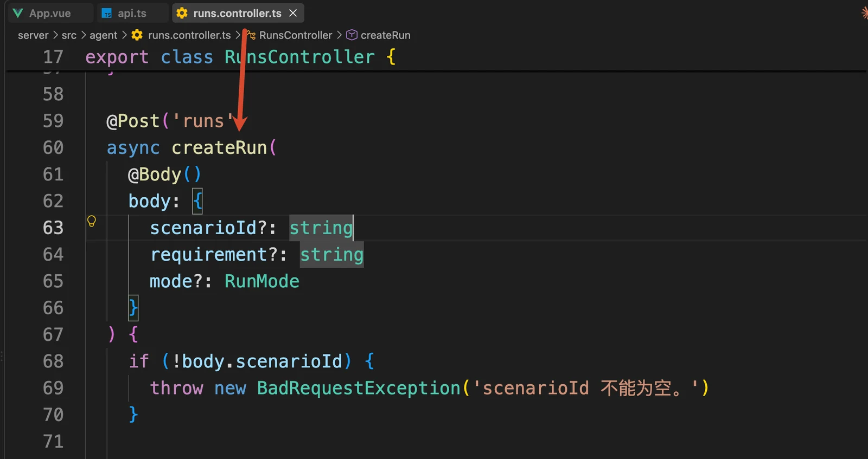Click the Vue icon on App.vue tab

click(18, 13)
